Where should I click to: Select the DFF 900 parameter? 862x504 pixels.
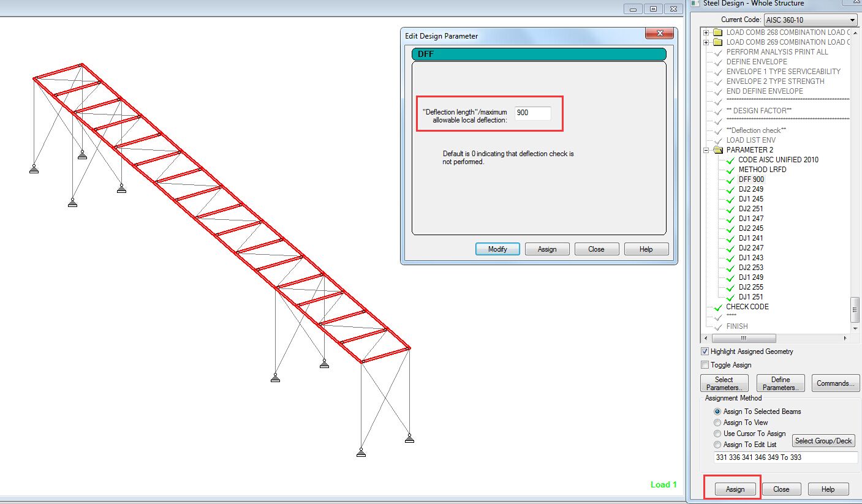pos(752,179)
